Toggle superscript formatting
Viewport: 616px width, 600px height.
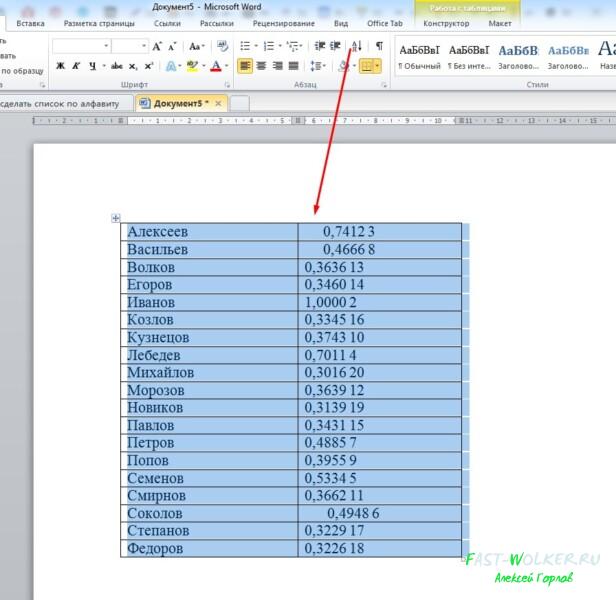(x=148, y=66)
